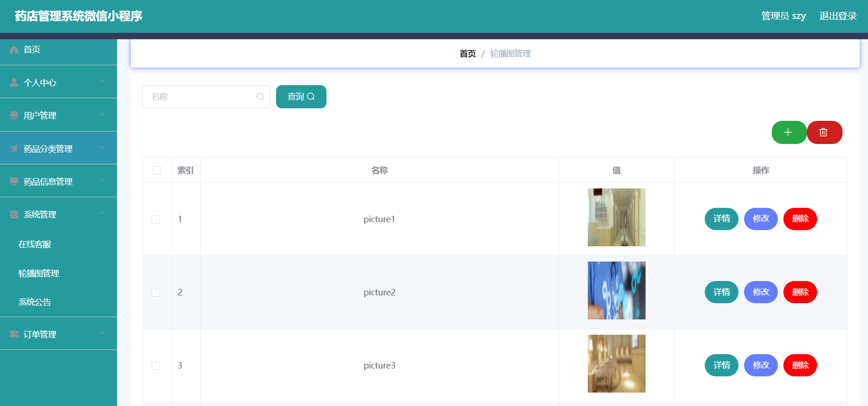Expand the 药品信息管理 menu chevron
Image resolution: width=868 pixels, height=406 pixels.
pyautogui.click(x=102, y=181)
